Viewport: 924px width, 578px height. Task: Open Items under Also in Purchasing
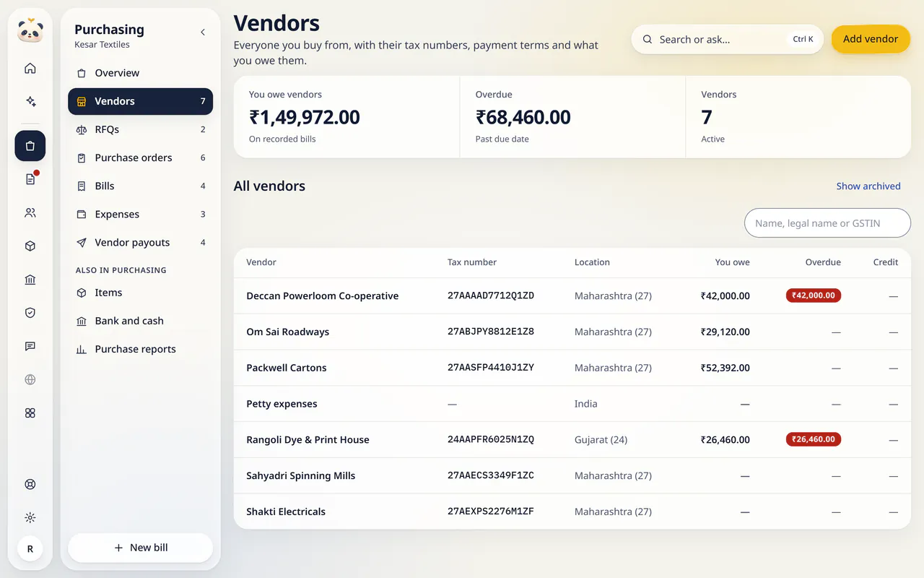pyautogui.click(x=141, y=293)
